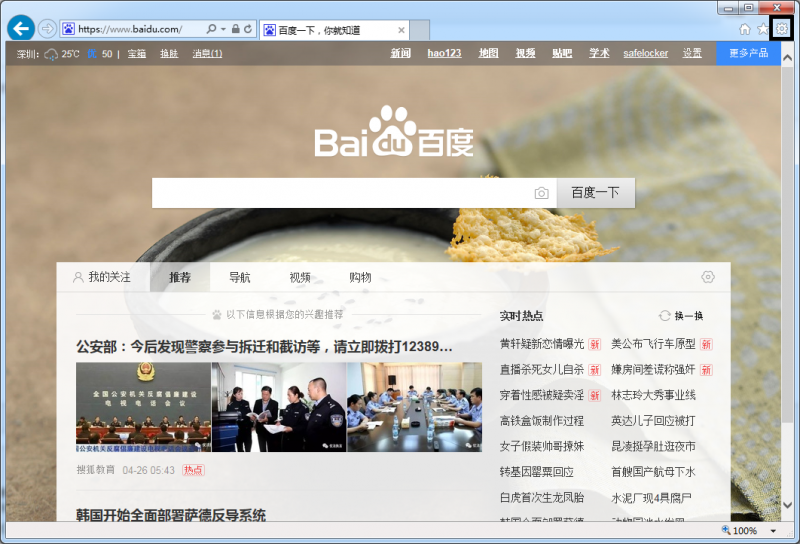Open the 宝箱 link in the top bar
800x544 pixels.
[x=137, y=53]
